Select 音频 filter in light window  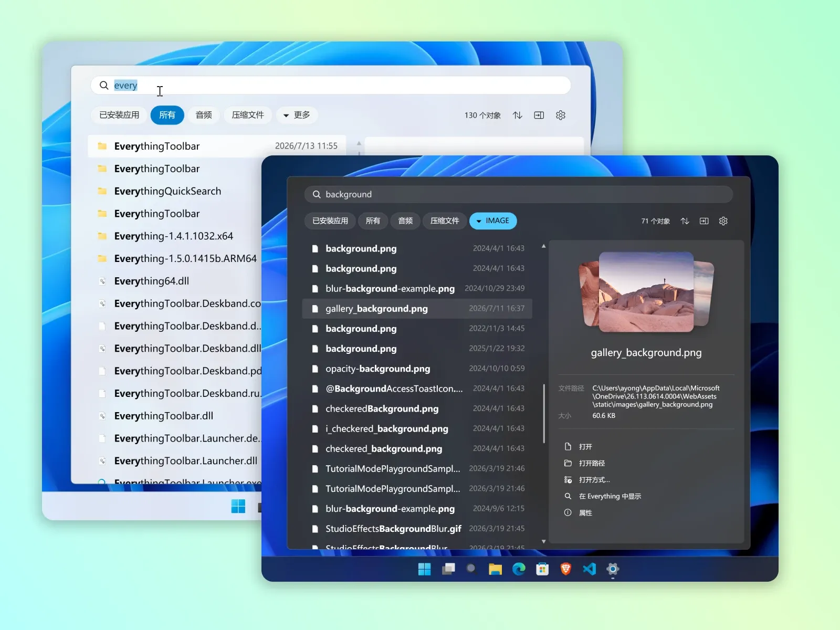tap(204, 115)
